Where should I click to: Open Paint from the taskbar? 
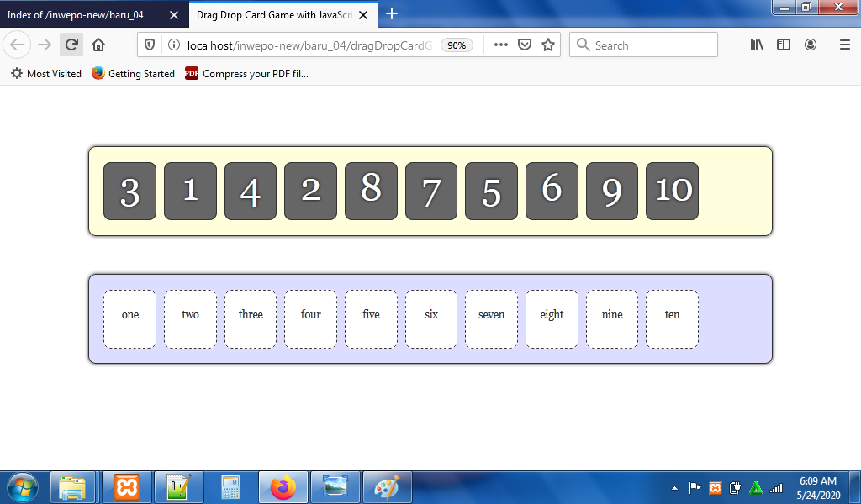click(387, 487)
